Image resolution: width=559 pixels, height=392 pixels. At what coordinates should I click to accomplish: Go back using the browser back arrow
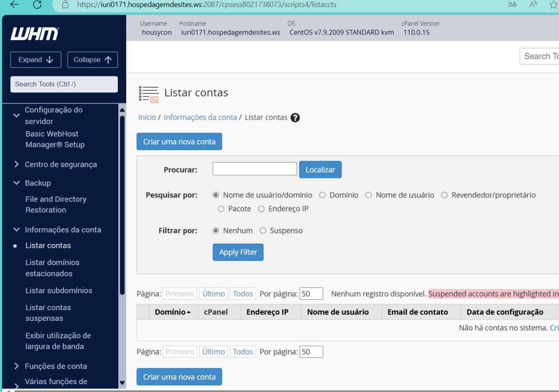(x=14, y=5)
